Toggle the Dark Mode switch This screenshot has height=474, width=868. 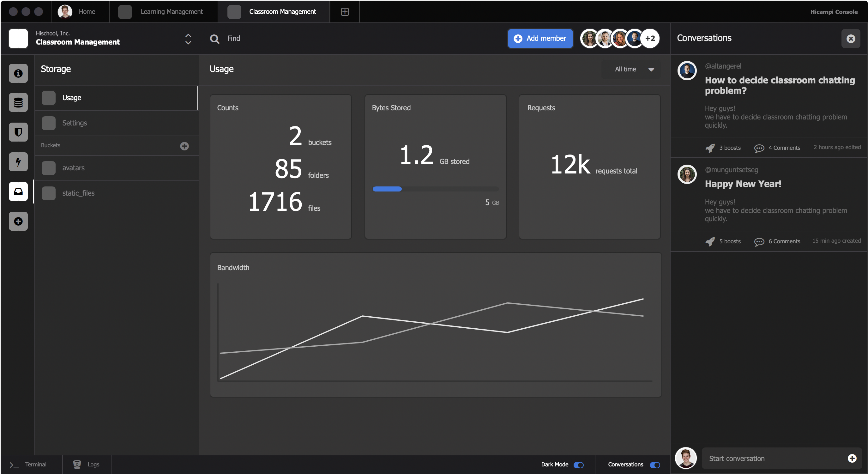[x=579, y=465]
